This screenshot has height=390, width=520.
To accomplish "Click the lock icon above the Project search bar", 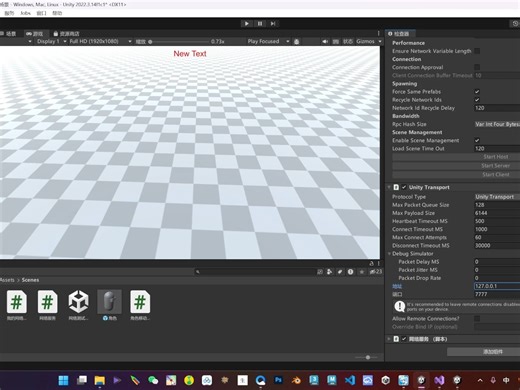I will 371,263.
